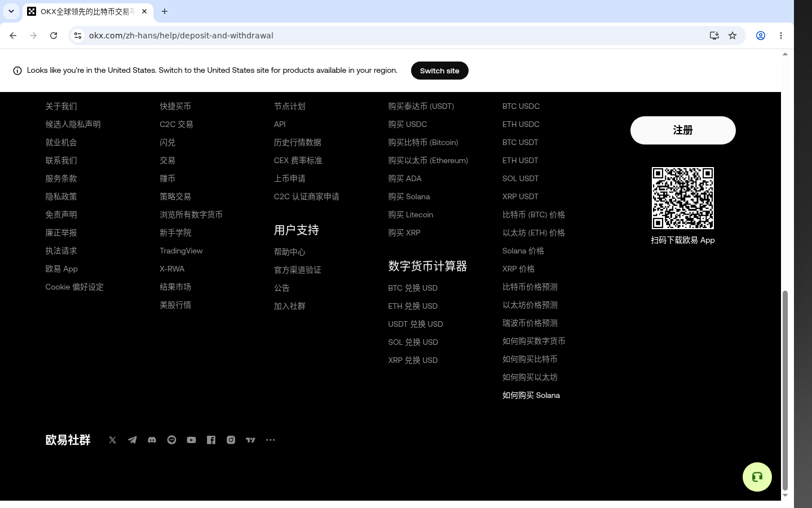Open a new browser tab
The height and width of the screenshot is (508, 812).
coord(165,11)
